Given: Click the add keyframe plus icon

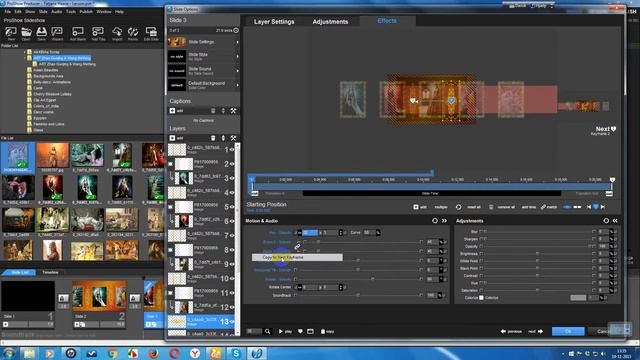Looking at the screenshot, I should click(x=416, y=207).
